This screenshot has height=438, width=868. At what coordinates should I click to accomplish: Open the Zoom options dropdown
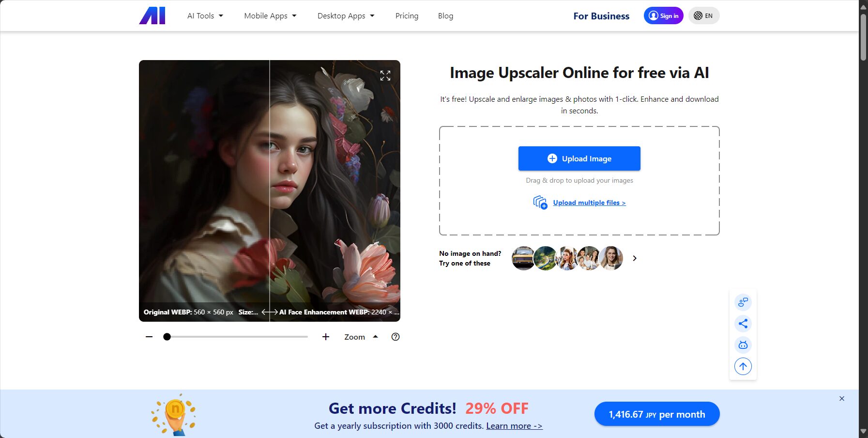tap(361, 337)
